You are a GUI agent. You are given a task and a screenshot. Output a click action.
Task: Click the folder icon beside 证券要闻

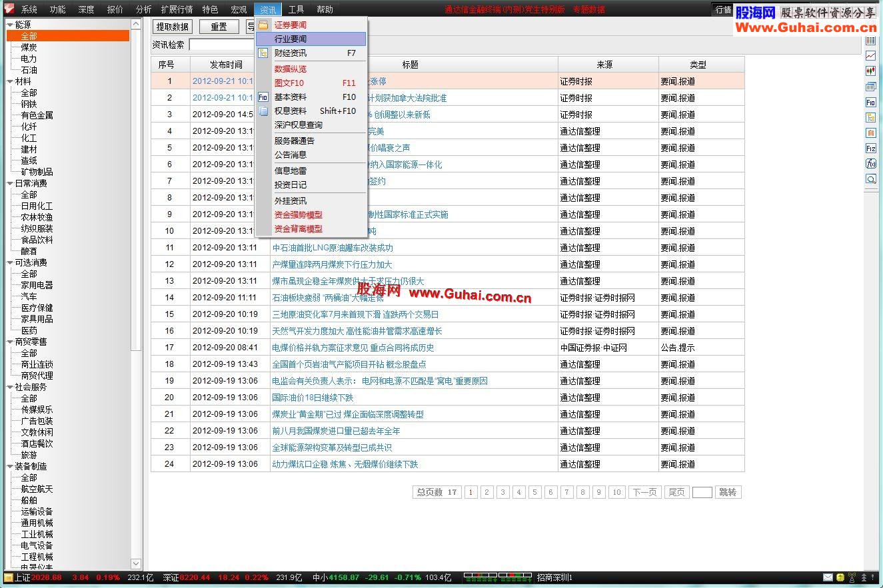tap(263, 25)
